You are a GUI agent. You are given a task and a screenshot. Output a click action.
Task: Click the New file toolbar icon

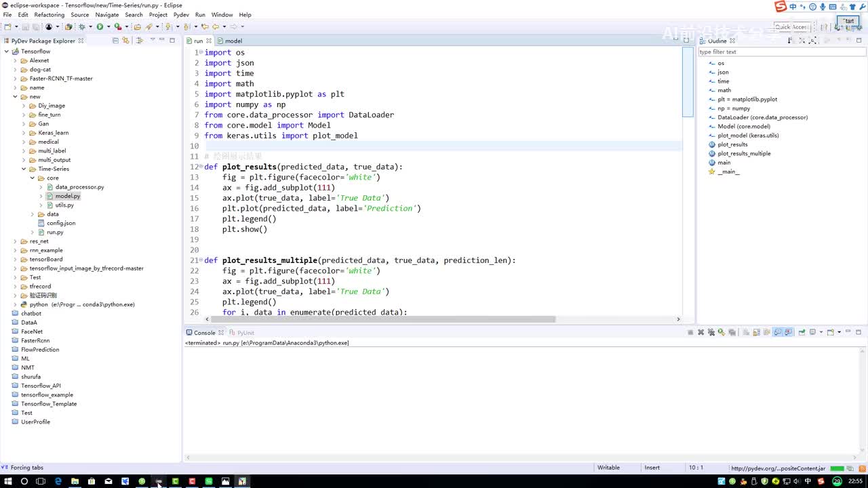(x=7, y=26)
